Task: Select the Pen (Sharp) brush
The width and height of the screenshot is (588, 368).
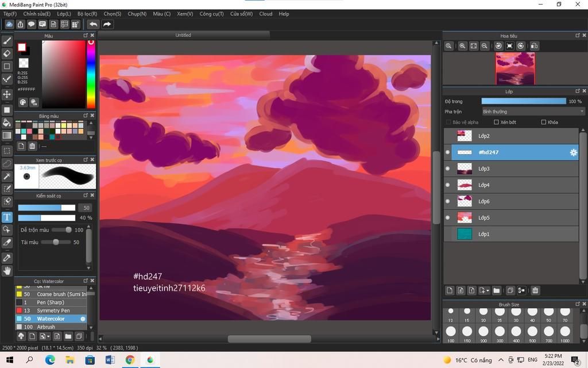Action: click(51, 302)
